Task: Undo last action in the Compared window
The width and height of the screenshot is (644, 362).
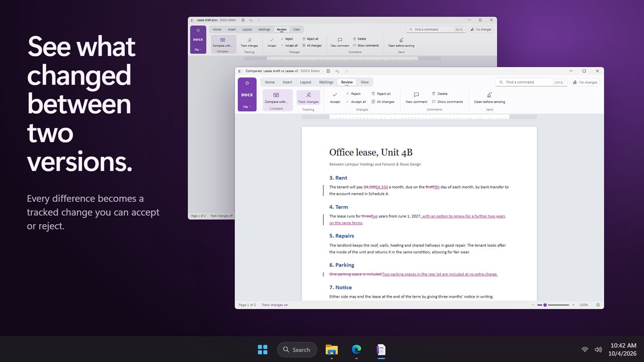Action: tap(337, 71)
